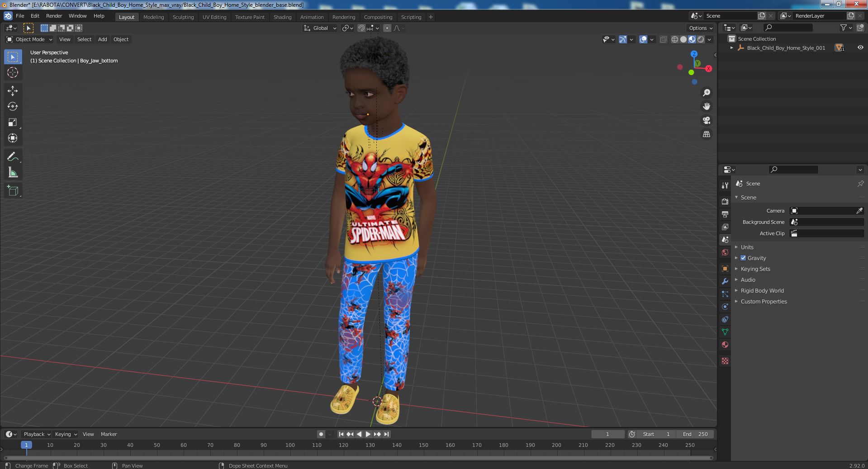Select the Transform tool

point(13,138)
